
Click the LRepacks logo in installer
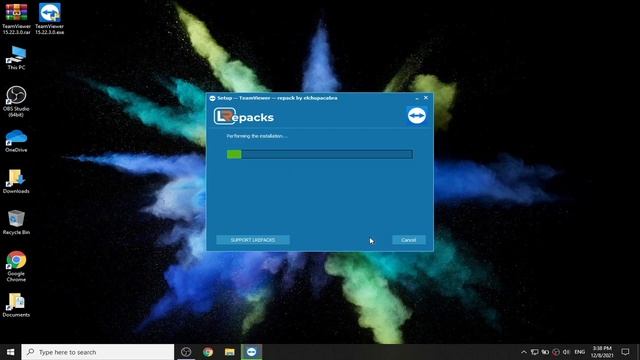point(244,117)
